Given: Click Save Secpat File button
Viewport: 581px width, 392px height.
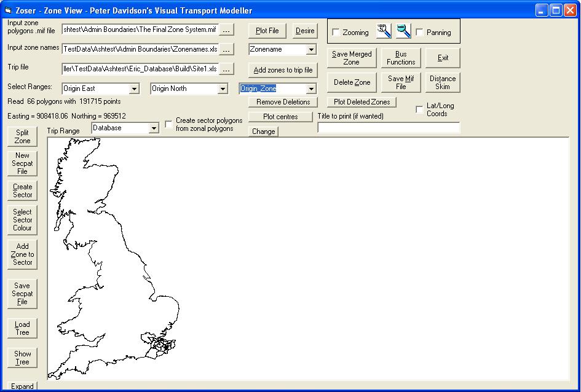Looking at the screenshot, I should click(22, 294).
